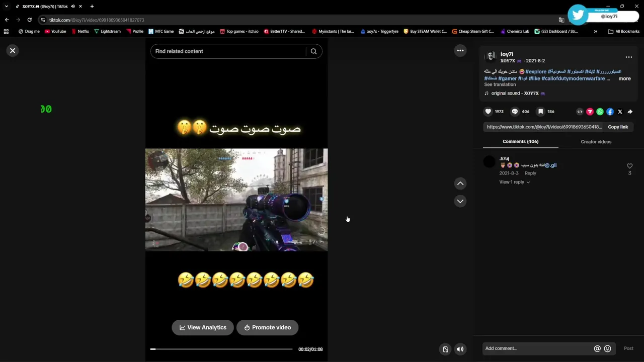Open Top games - itch.io bookmark
The height and width of the screenshot is (362, 644).
coord(239,31)
